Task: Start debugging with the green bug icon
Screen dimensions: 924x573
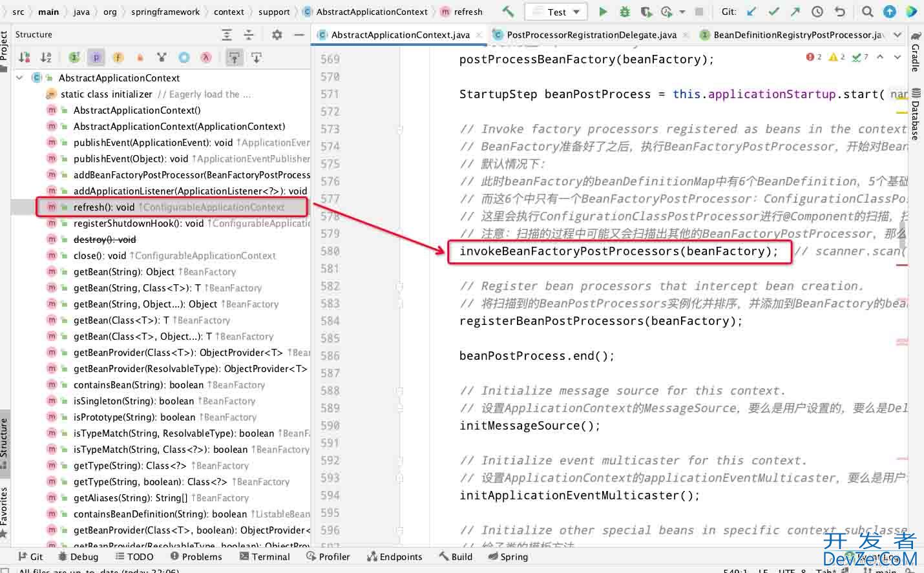Action: coord(624,11)
